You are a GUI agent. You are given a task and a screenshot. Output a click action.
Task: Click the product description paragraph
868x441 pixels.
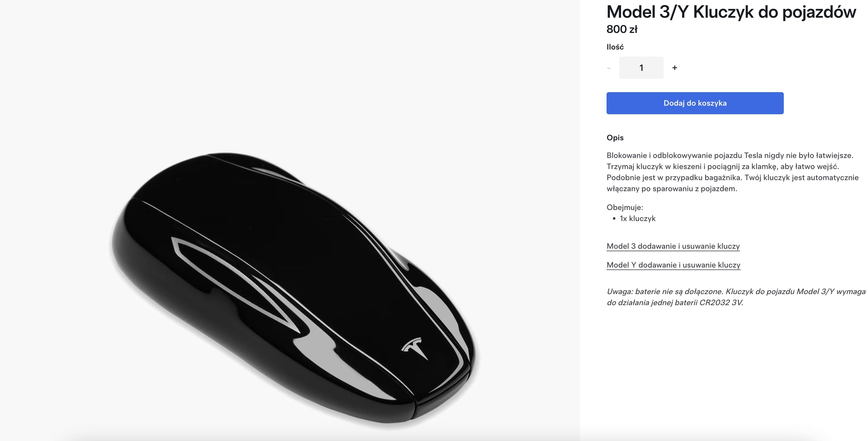733,172
